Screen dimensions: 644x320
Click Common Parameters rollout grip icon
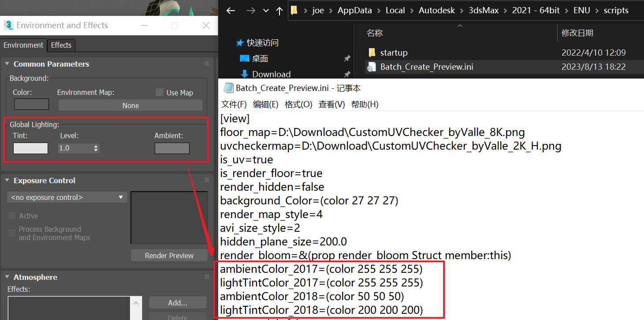coord(207,64)
